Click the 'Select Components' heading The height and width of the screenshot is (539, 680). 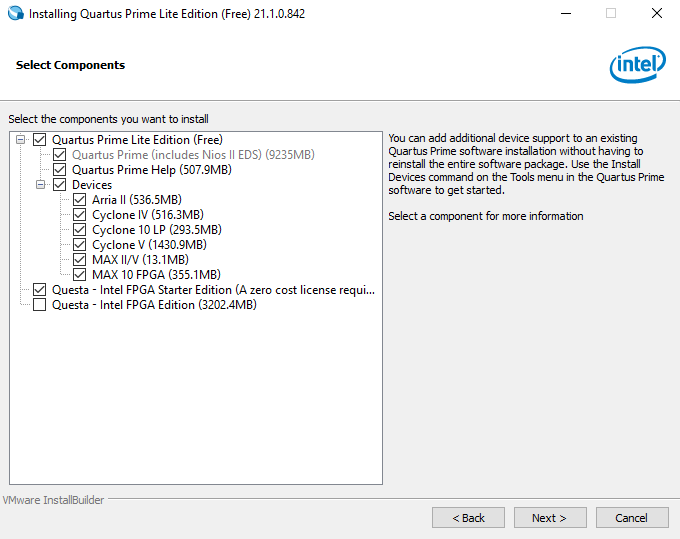point(70,65)
